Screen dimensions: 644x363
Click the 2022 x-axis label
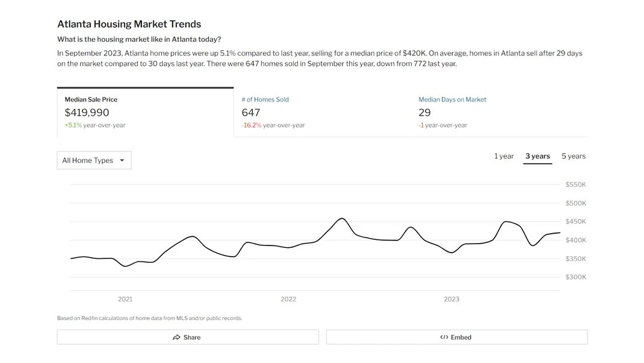click(x=288, y=300)
